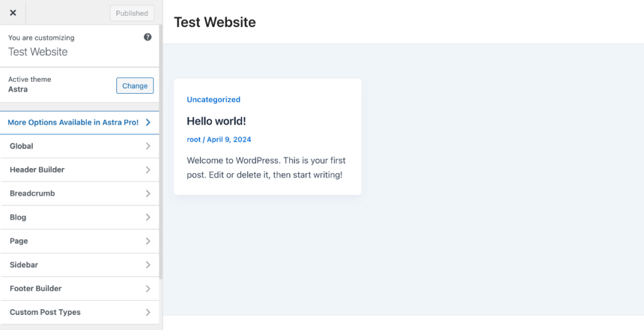Open More Options Available in Astra Pro
The height and width of the screenshot is (330, 644).
coord(79,122)
